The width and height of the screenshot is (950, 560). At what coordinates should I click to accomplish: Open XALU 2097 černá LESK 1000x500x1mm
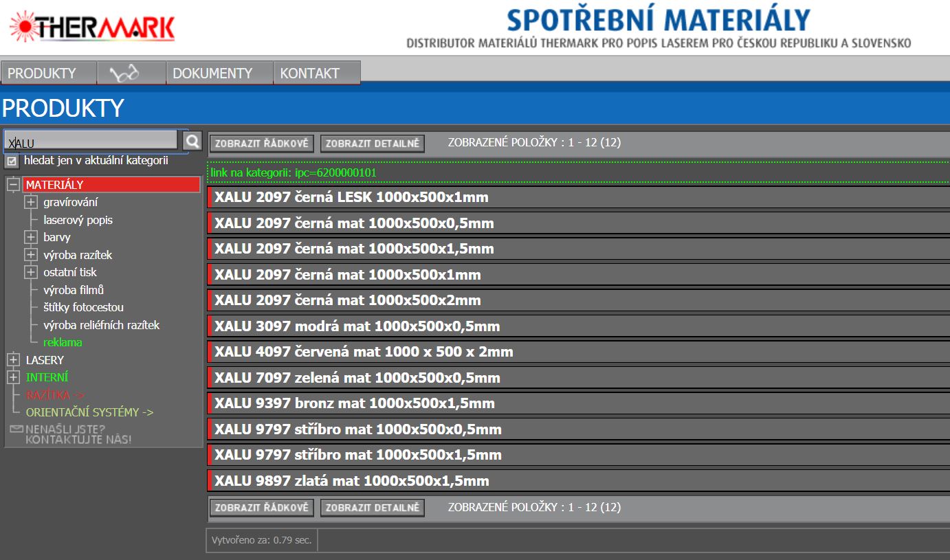click(351, 198)
